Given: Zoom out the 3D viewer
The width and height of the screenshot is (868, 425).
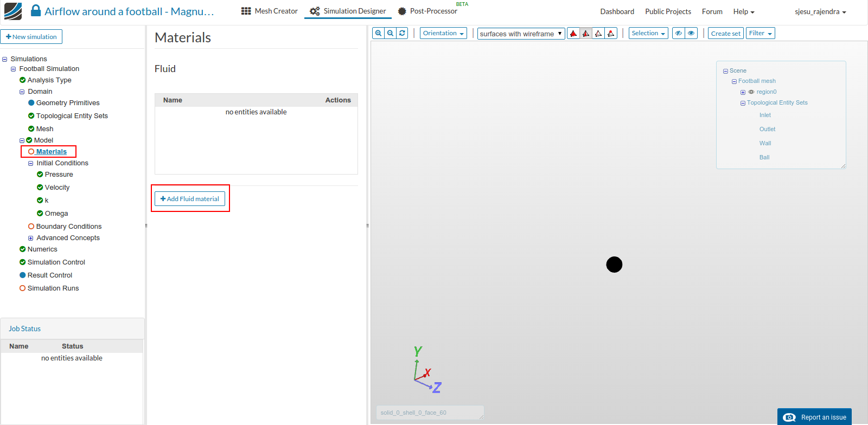Looking at the screenshot, I should [x=390, y=33].
